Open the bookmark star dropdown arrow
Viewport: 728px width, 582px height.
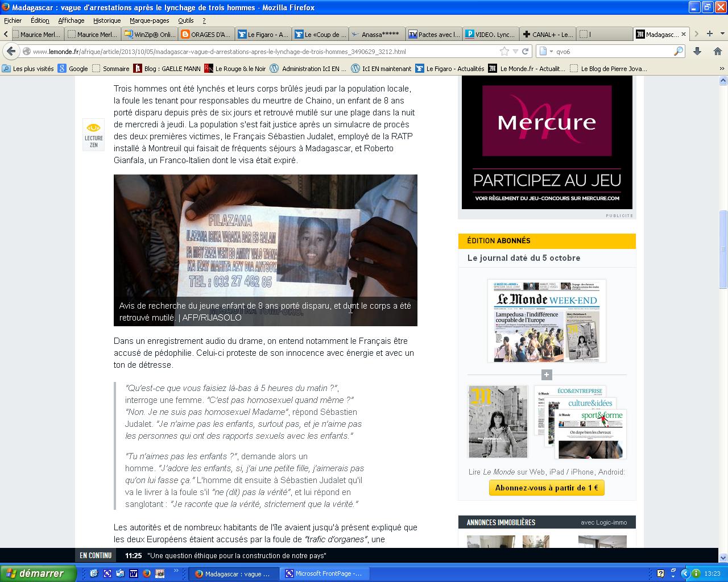pos(515,51)
